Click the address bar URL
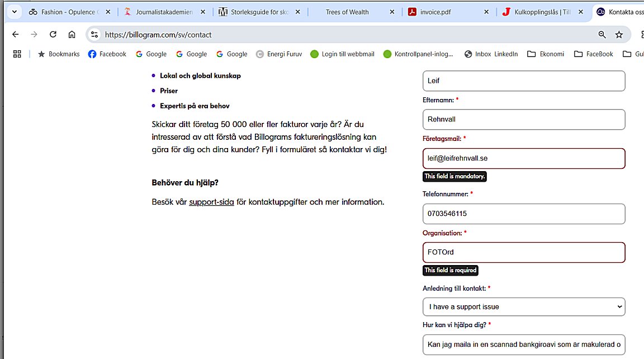Viewport: 644px width, 359px height. coord(158,35)
